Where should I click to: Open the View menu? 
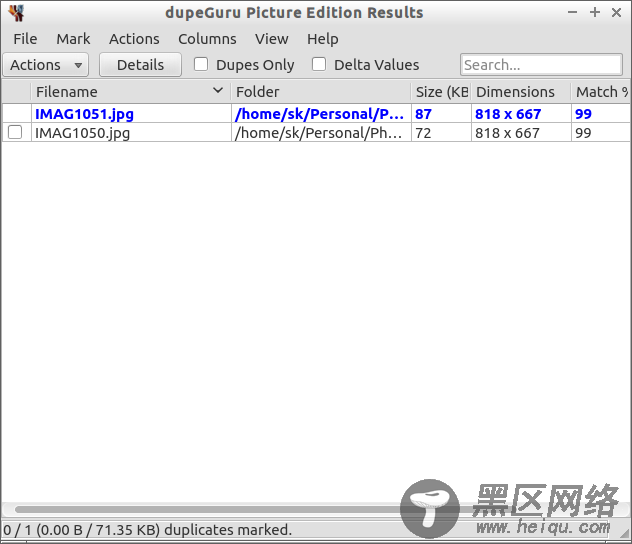(x=272, y=39)
